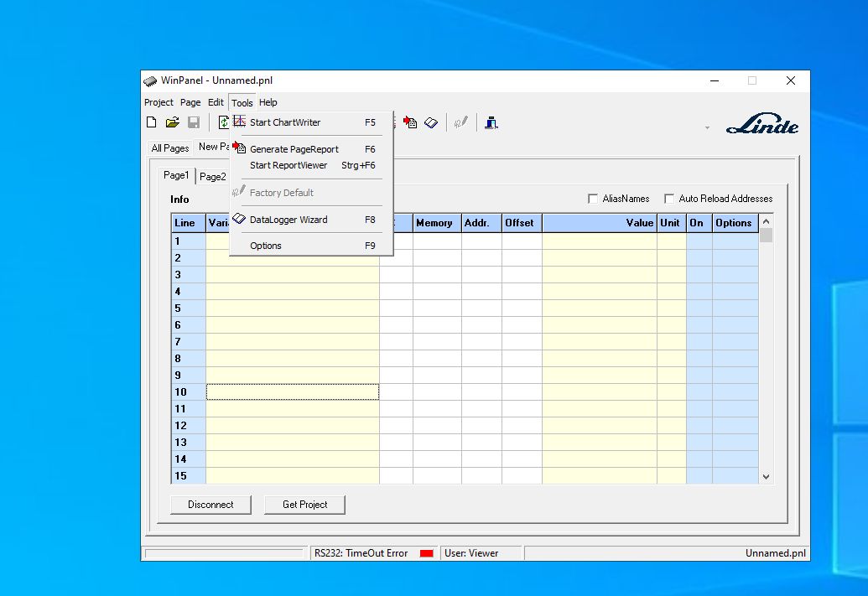Click the Variable cell in line 10
Screen dimensions: 868x596
[x=293, y=391]
